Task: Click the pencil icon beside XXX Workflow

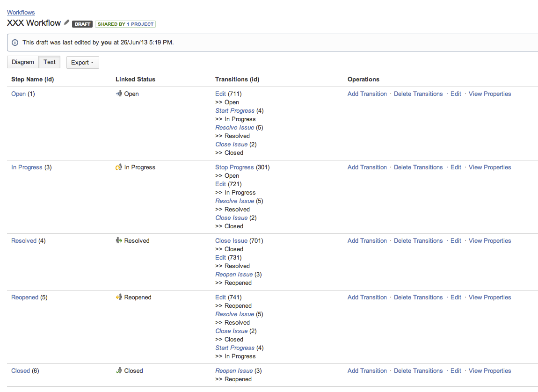Action: tap(66, 22)
